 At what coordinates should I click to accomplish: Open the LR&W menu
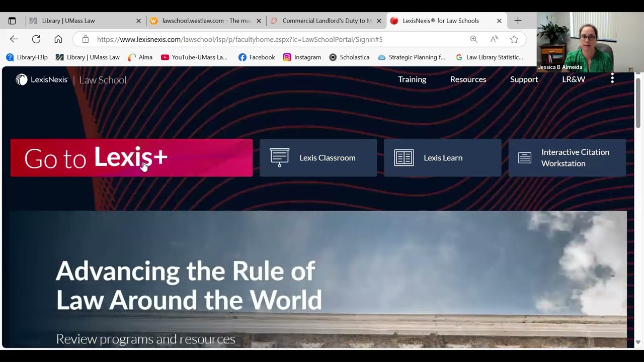click(574, 79)
